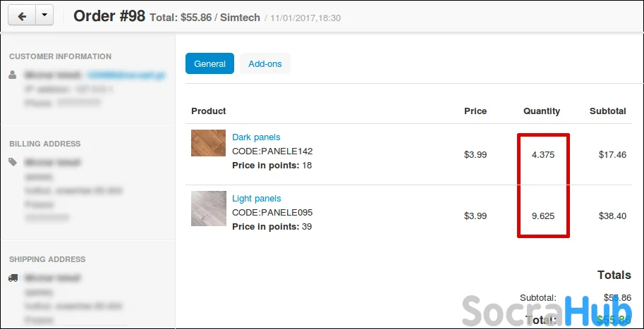The width and height of the screenshot is (644, 329).
Task: Click the billing address tag icon
Action: tap(13, 162)
